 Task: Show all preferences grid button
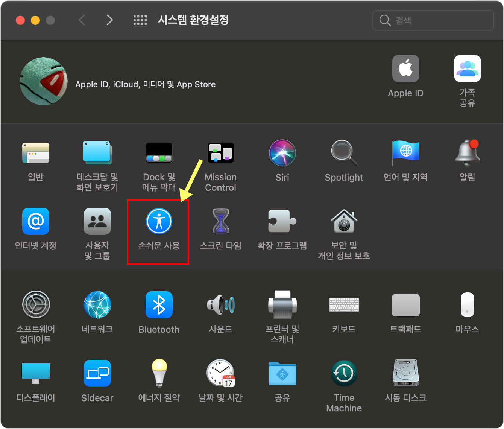(x=140, y=20)
